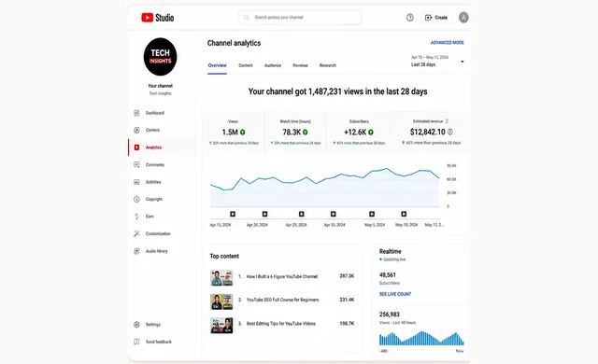Click the Analytics sidebar icon
Screen dimensions: 598x364
tap(136, 147)
